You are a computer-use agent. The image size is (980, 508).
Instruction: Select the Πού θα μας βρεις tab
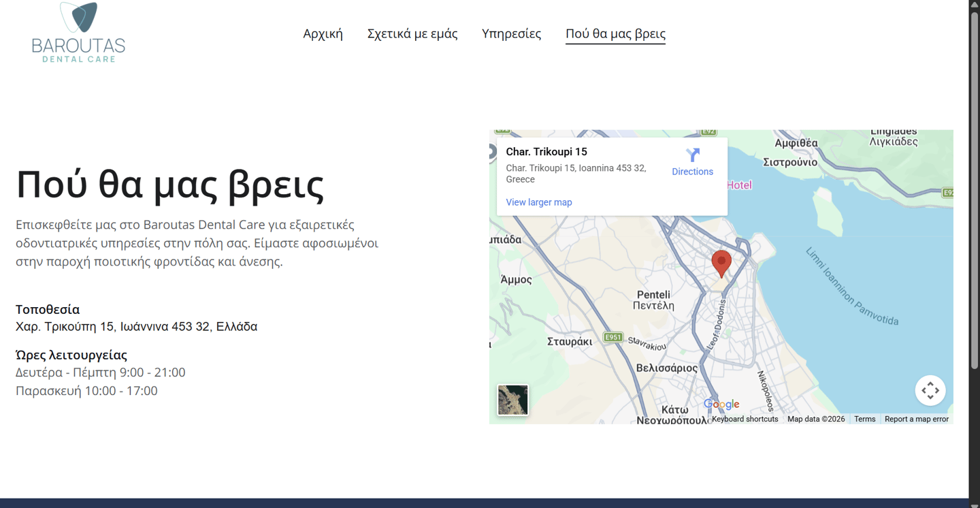click(615, 33)
